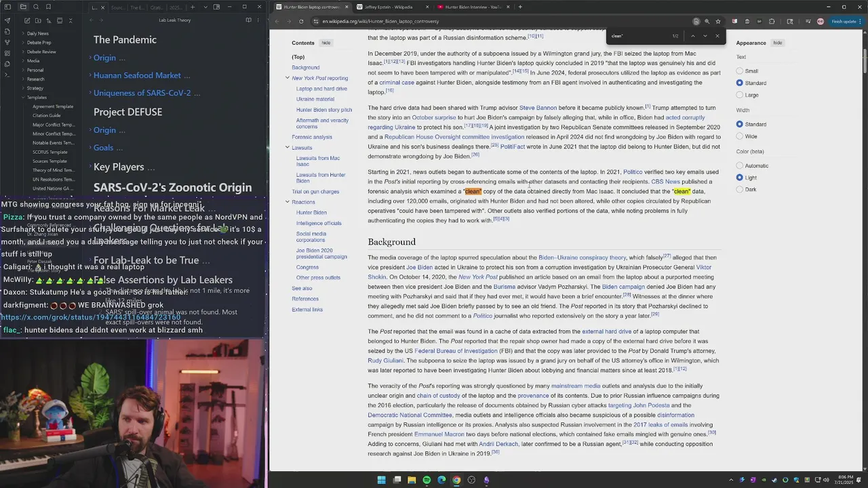The image size is (868, 488).
Task: Bookmark this page with star icon
Action: (718, 21)
